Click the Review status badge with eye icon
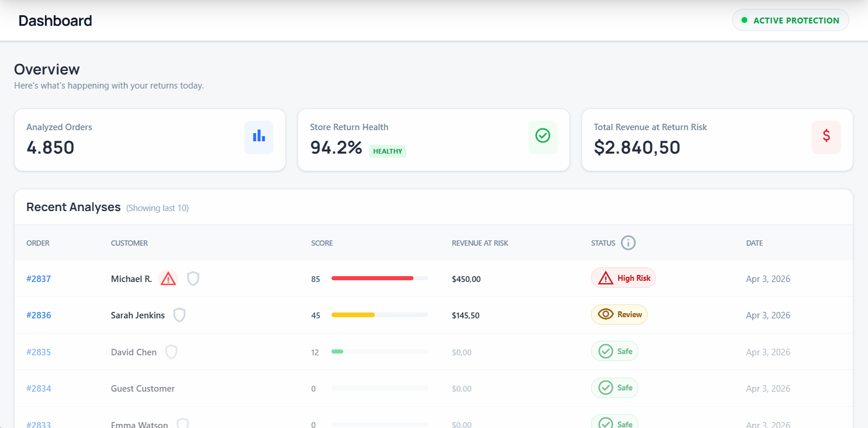 (619, 315)
